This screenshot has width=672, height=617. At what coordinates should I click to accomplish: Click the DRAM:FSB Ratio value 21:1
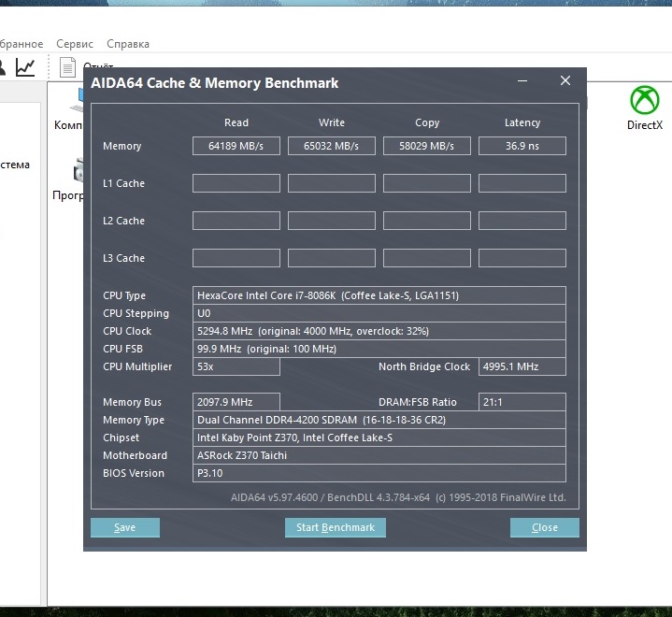click(x=522, y=402)
